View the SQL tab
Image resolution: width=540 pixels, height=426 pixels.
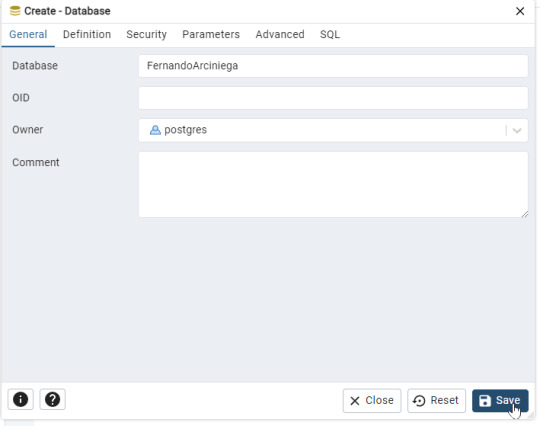[330, 34]
